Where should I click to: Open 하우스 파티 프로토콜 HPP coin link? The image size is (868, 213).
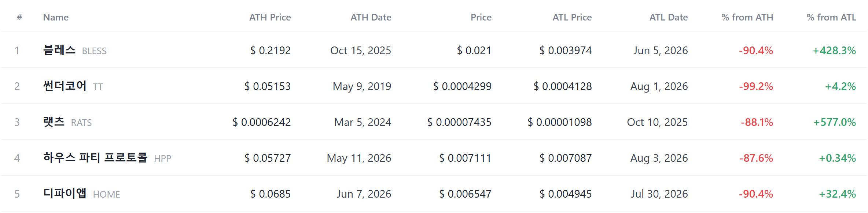point(107,158)
